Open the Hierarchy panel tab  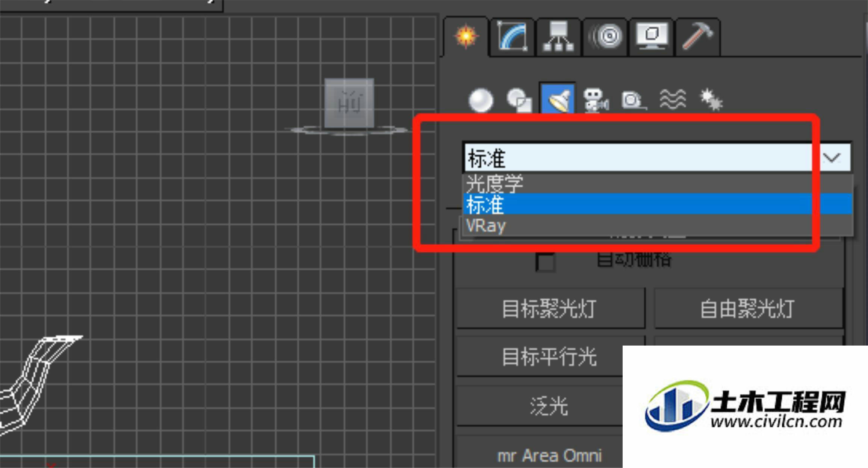pos(558,37)
